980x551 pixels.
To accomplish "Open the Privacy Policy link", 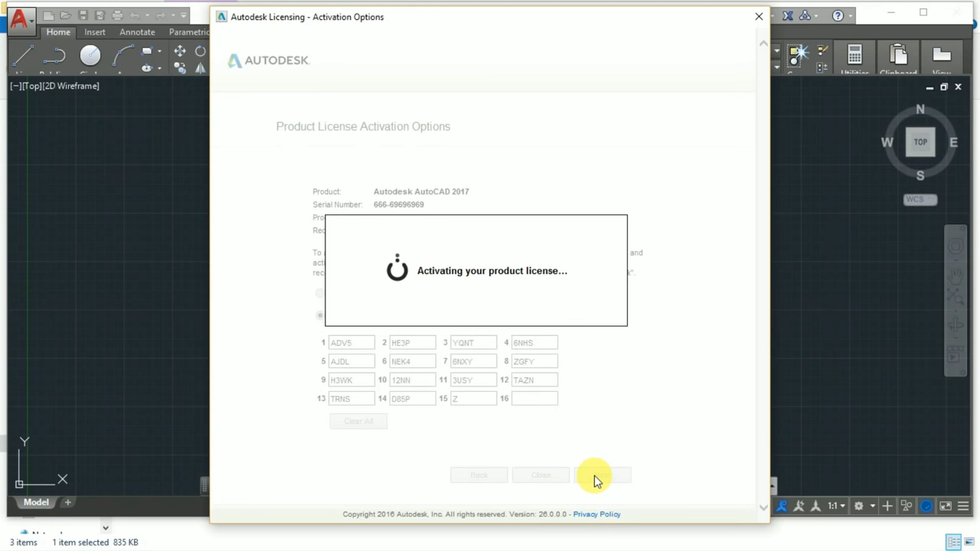I will coord(596,514).
